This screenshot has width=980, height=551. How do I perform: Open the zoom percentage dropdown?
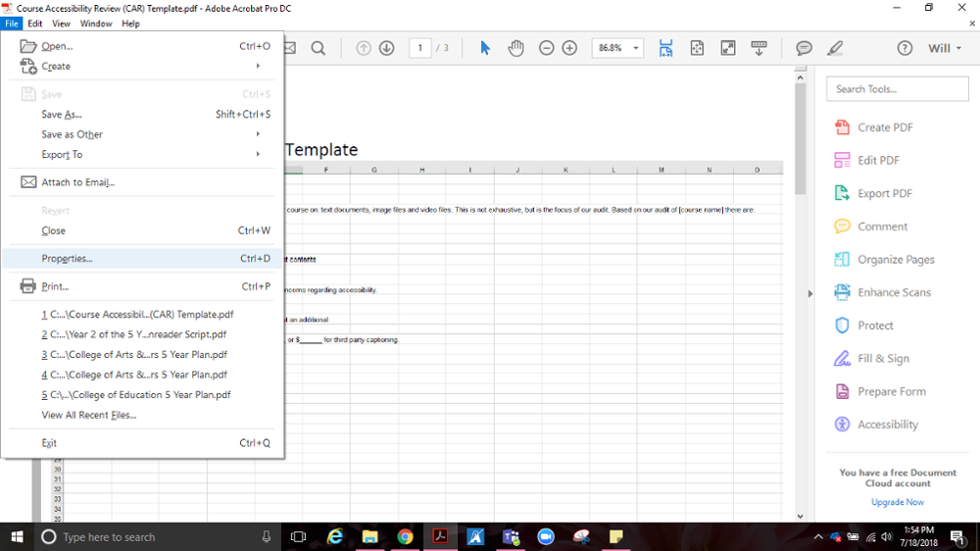coord(636,48)
